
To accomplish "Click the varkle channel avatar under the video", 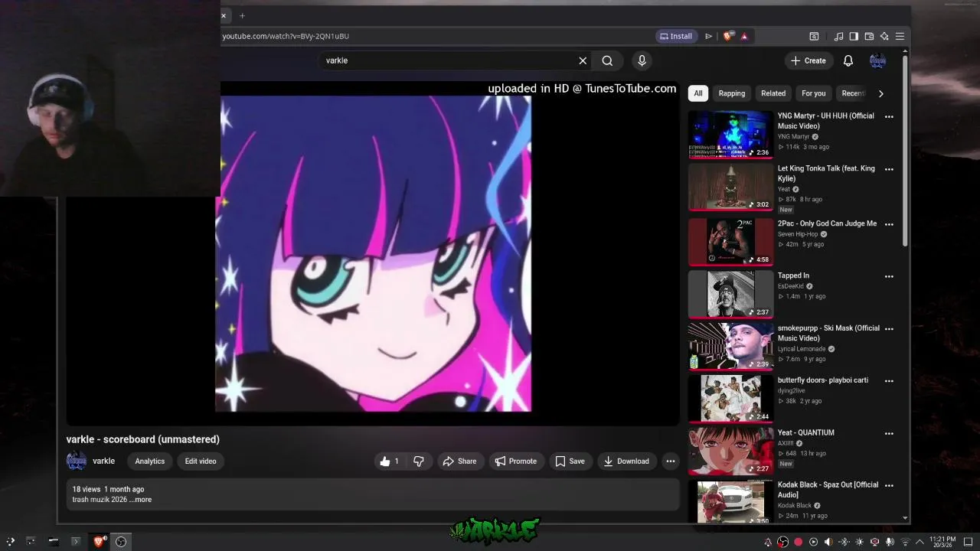I will [77, 461].
